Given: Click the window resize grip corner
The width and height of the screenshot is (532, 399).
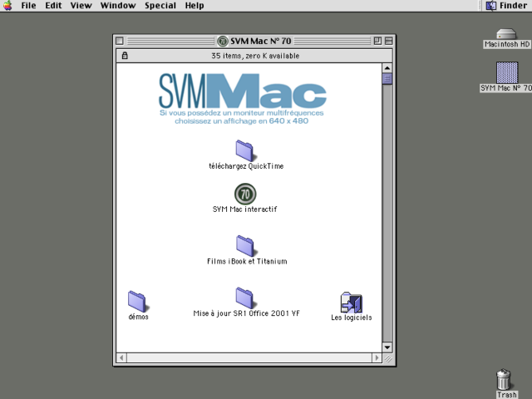Looking at the screenshot, I should [387, 358].
